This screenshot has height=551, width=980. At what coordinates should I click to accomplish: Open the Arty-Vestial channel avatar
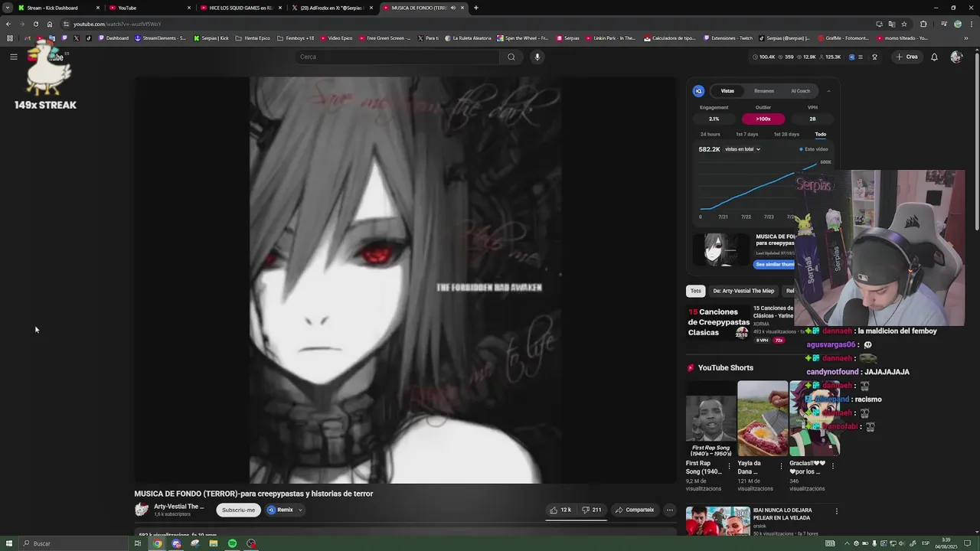coord(142,510)
